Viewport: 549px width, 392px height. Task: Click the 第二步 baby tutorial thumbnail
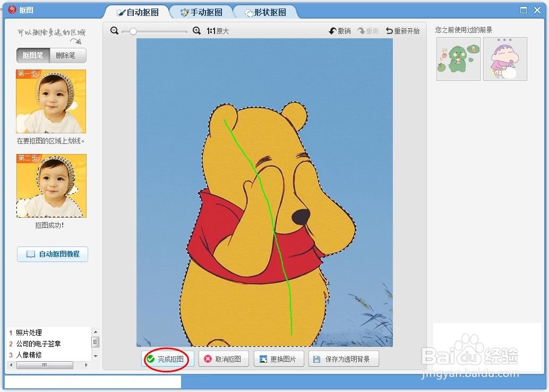51,186
